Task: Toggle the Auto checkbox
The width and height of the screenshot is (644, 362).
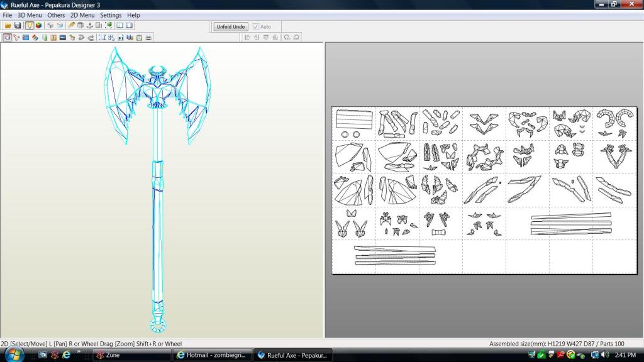Action: click(x=256, y=26)
